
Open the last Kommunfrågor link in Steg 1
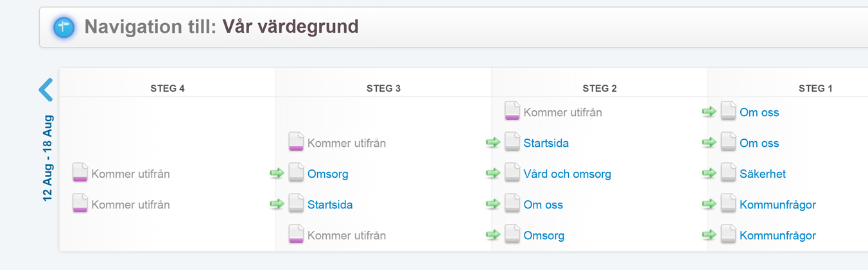[x=777, y=235]
